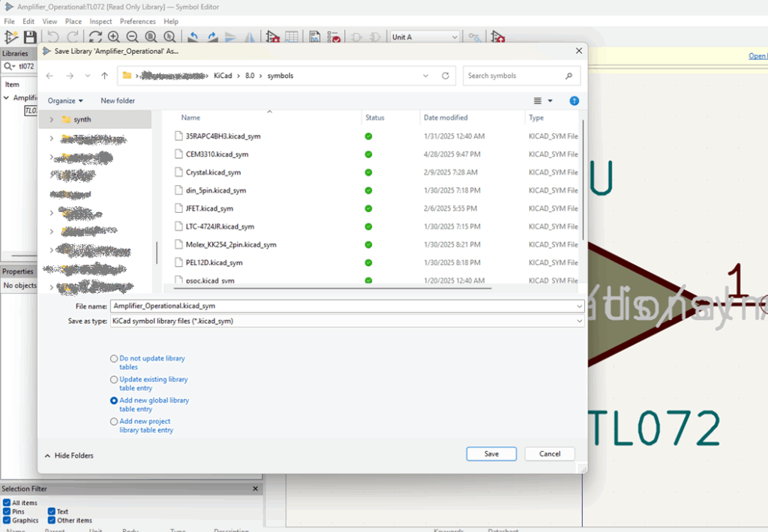
Task: Create a new symbol from toolbar
Action: tap(10, 37)
